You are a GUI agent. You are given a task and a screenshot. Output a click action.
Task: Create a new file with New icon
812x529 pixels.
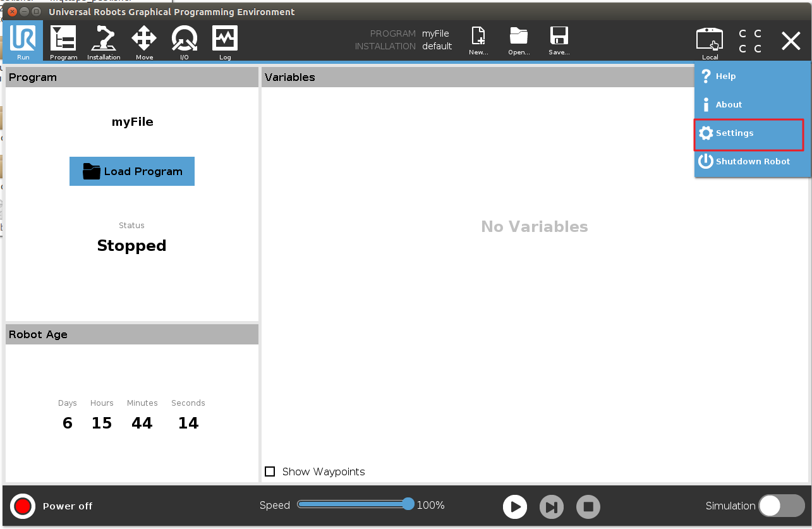tap(478, 41)
